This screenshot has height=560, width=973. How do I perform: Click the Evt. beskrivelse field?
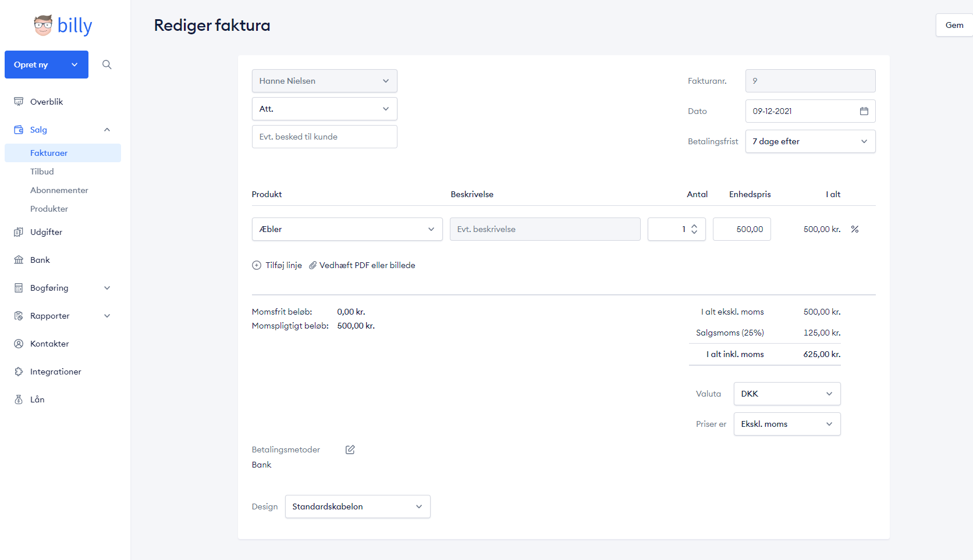point(545,229)
